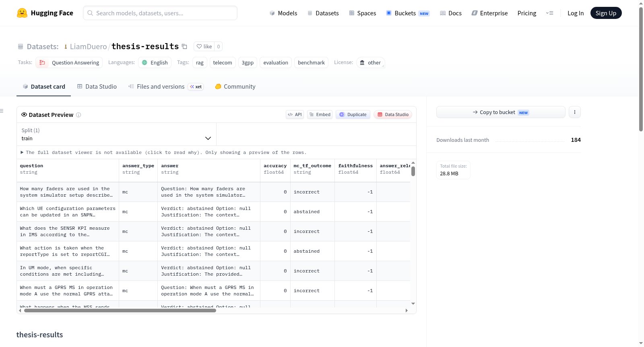Click the info icon next to Dataset Preview

78,115
